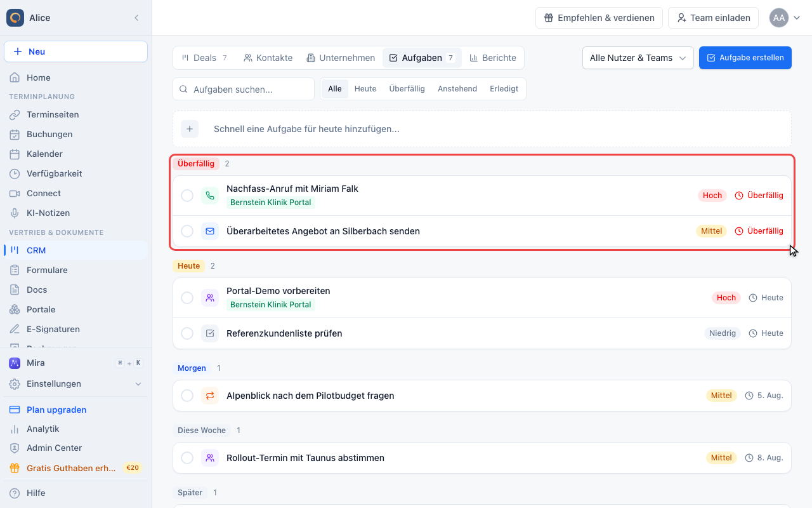Click the Empfehlen & verdienen button
The width and height of the screenshot is (812, 508).
coord(599,18)
